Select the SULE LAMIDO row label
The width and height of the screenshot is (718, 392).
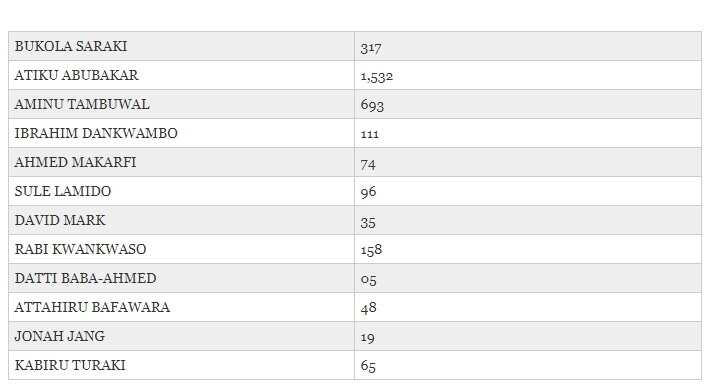coord(63,191)
